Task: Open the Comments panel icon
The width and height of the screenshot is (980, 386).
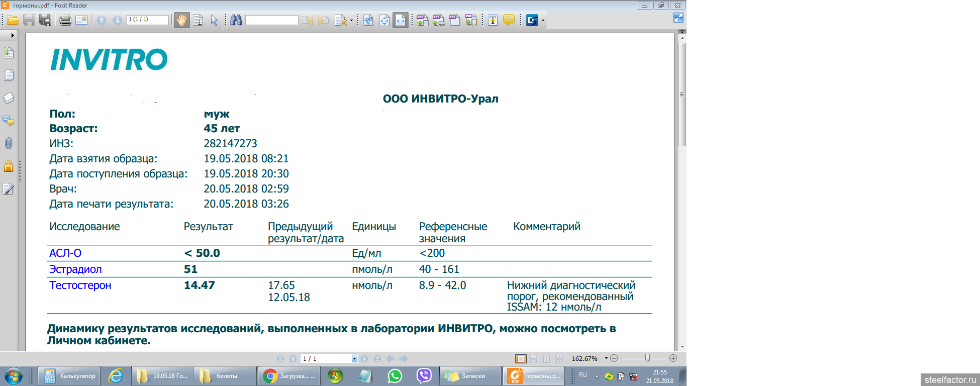Action: click(9, 121)
